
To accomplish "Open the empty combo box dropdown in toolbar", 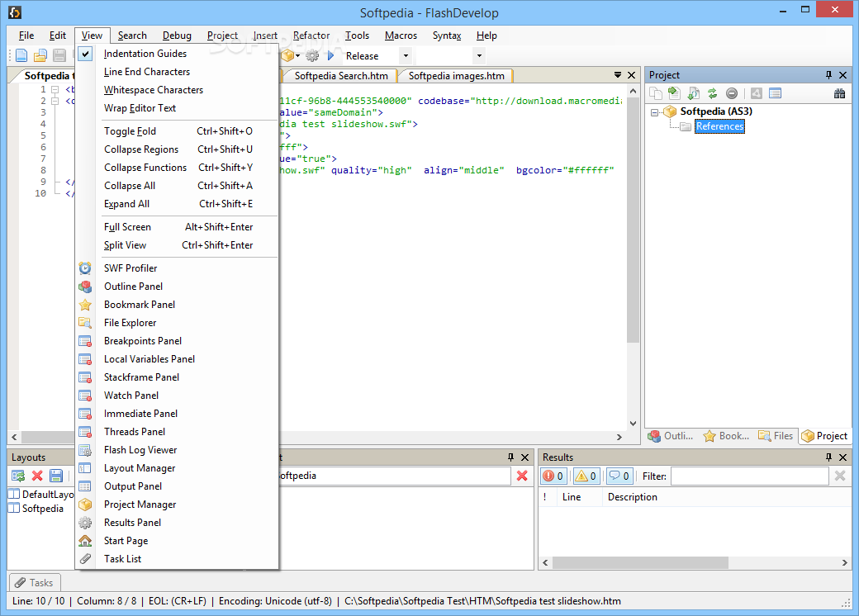I will pos(479,55).
